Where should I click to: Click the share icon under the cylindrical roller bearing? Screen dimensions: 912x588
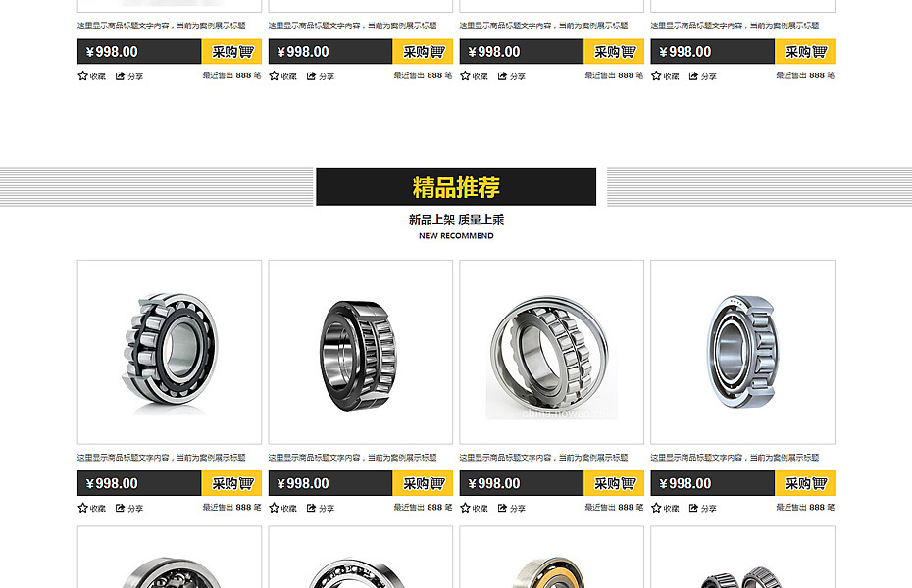(x=693, y=508)
